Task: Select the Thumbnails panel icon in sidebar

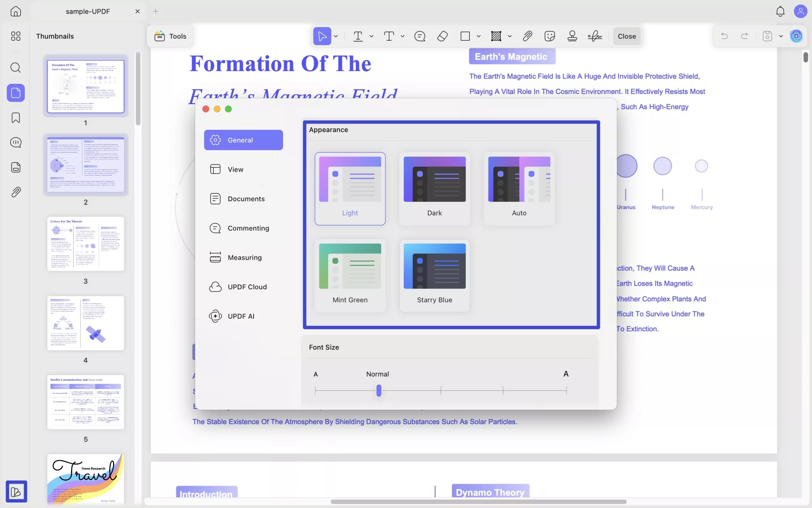Action: pyautogui.click(x=16, y=93)
